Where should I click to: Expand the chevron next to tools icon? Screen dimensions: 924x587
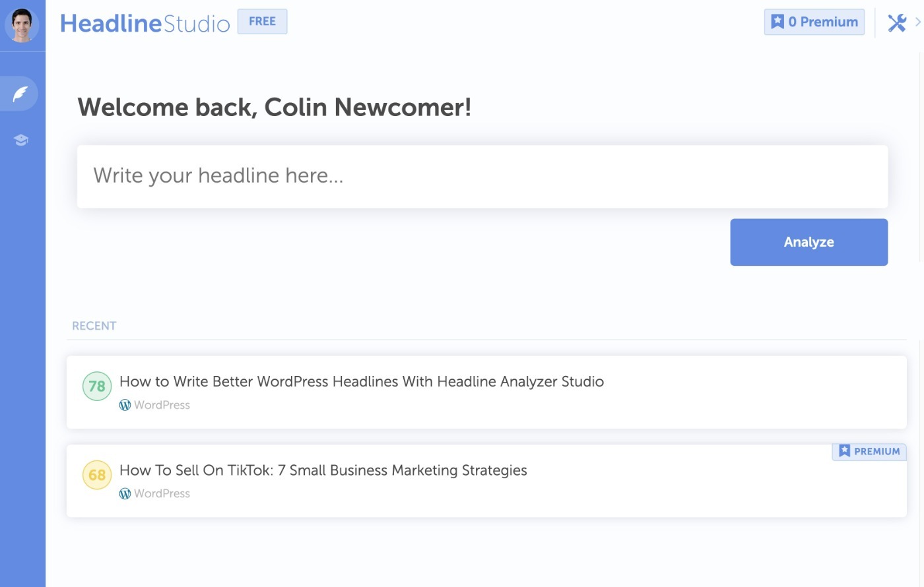tap(917, 22)
